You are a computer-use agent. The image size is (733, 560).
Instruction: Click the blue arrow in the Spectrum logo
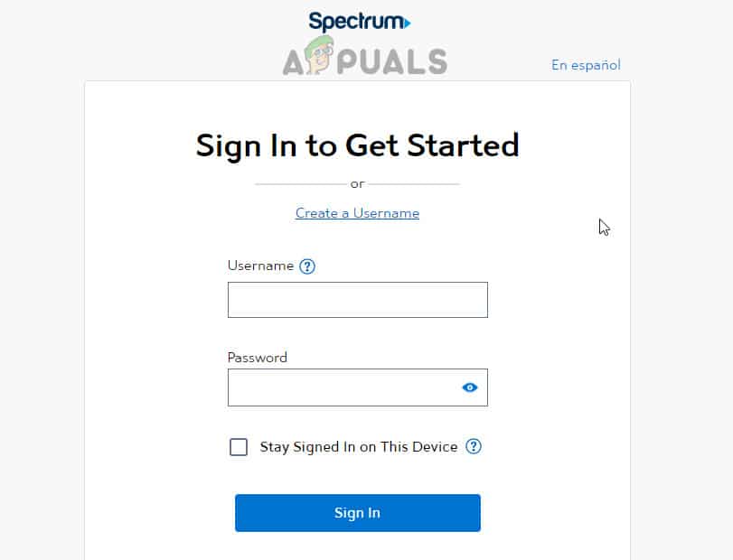coord(406,22)
